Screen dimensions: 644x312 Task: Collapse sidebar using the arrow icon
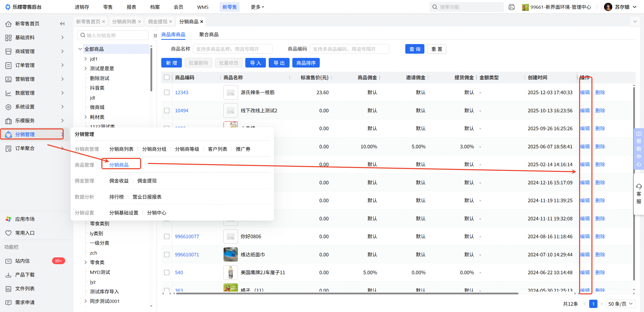(62, 24)
